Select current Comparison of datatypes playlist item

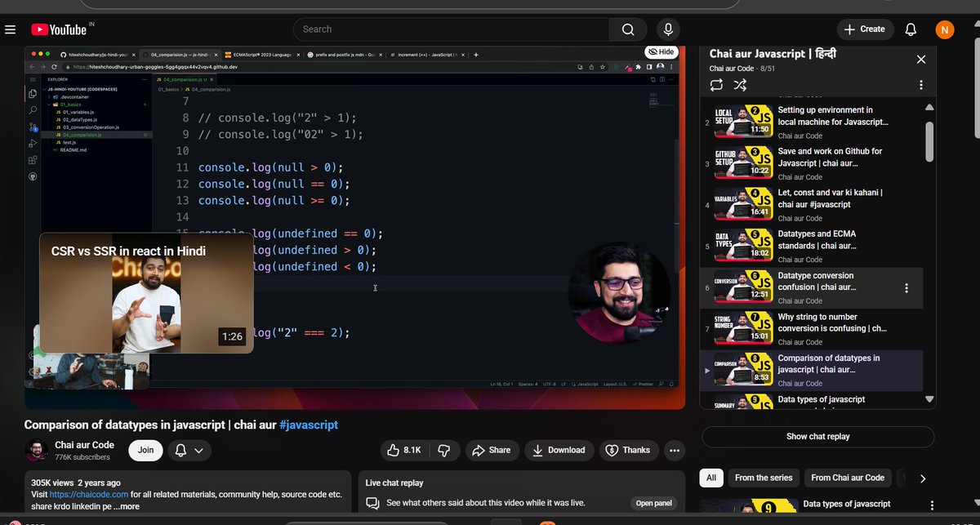coord(812,371)
